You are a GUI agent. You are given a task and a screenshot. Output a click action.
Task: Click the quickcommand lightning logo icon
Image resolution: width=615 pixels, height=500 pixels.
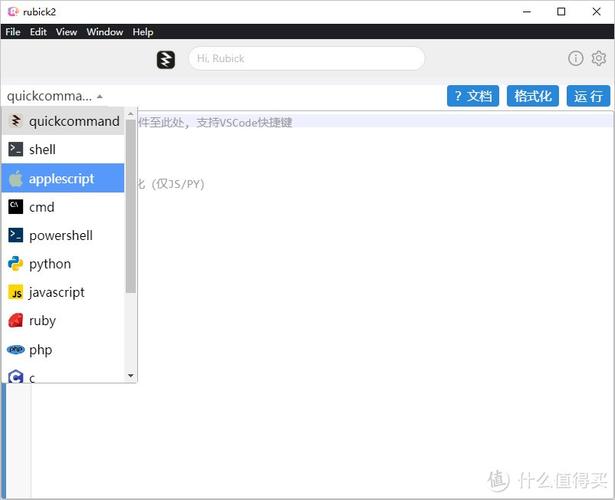pyautogui.click(x=166, y=60)
